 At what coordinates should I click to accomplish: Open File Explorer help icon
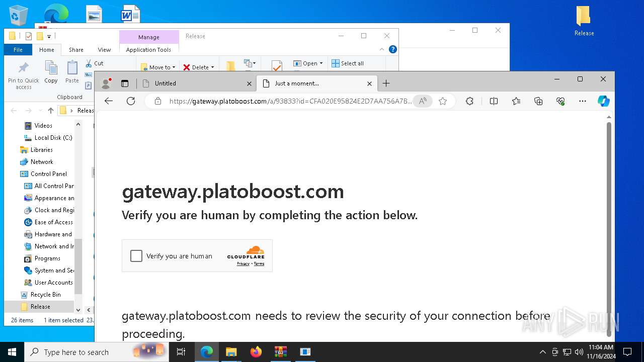pos(393,49)
